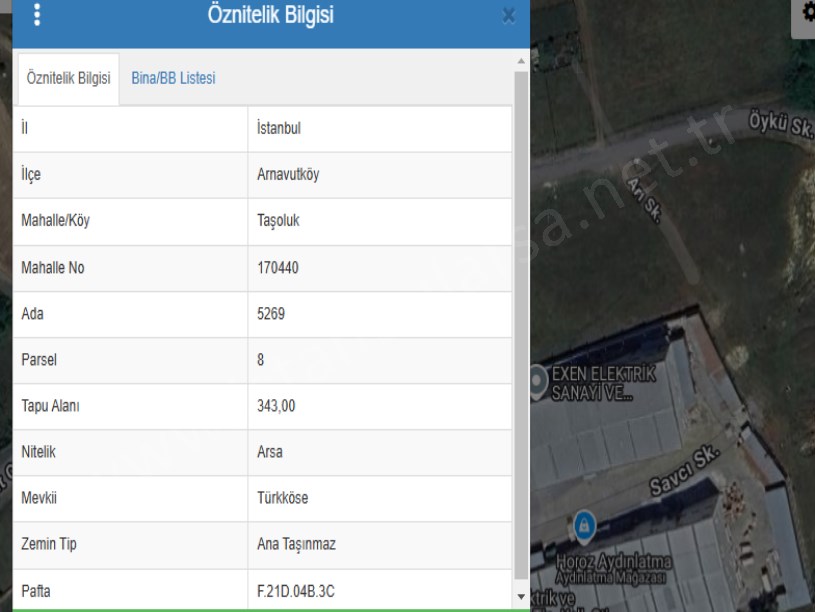
Task: Click the scrollbar up arrow in panel
Action: (x=521, y=62)
